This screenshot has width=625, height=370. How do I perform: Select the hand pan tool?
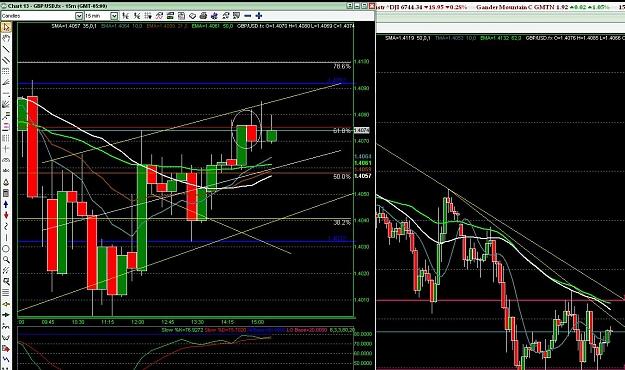(6, 38)
